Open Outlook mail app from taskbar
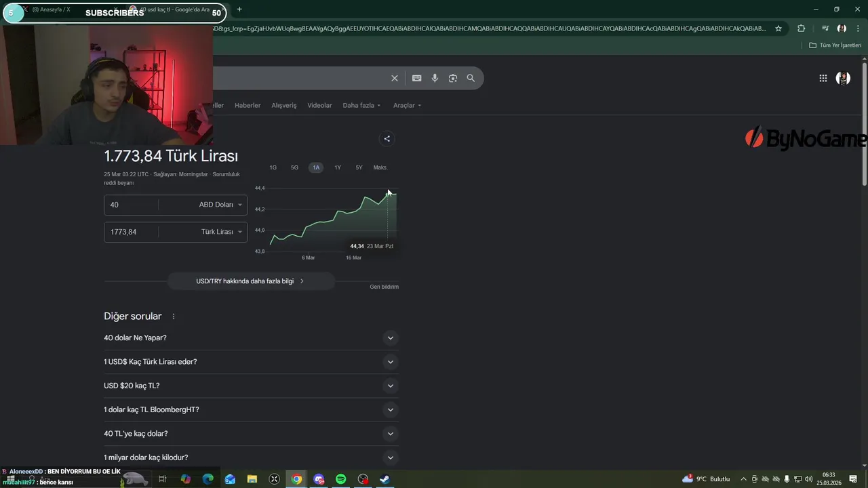Screen dimensions: 868x488 click(230, 479)
